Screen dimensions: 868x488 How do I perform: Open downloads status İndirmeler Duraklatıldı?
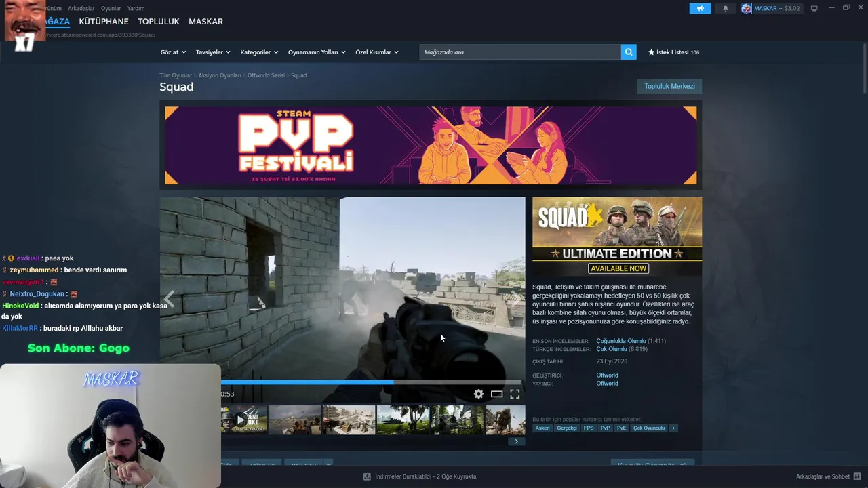426,476
